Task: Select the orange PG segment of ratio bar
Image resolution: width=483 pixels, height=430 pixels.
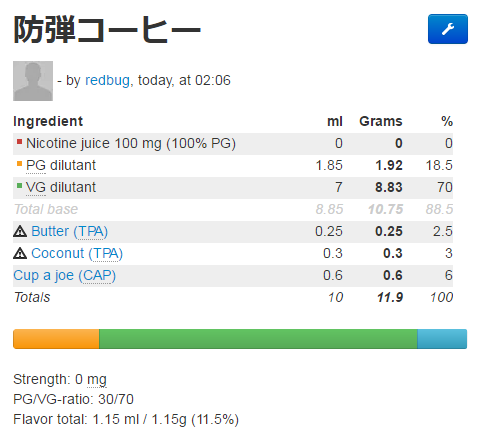Action: pos(56,339)
